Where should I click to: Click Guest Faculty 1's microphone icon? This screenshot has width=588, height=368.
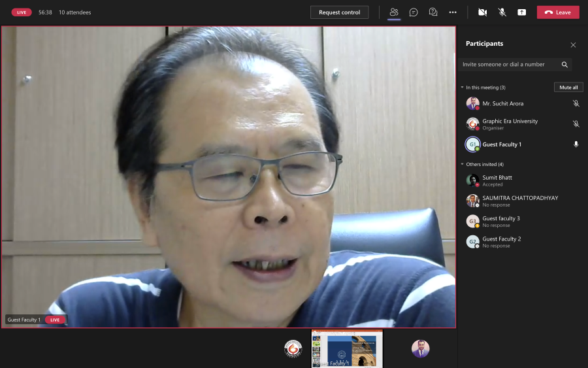576,144
